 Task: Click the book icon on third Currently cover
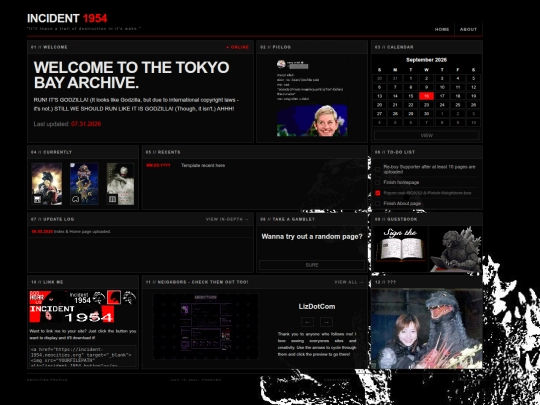[112, 199]
